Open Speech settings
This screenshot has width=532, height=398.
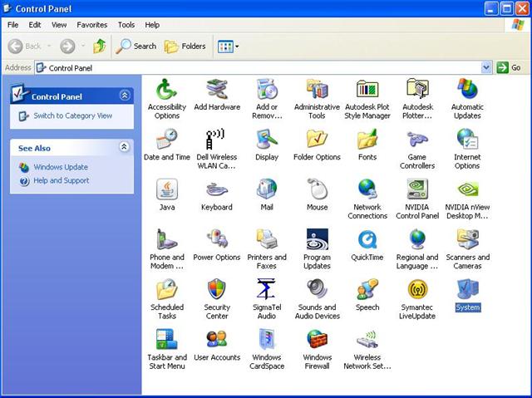[367, 295]
